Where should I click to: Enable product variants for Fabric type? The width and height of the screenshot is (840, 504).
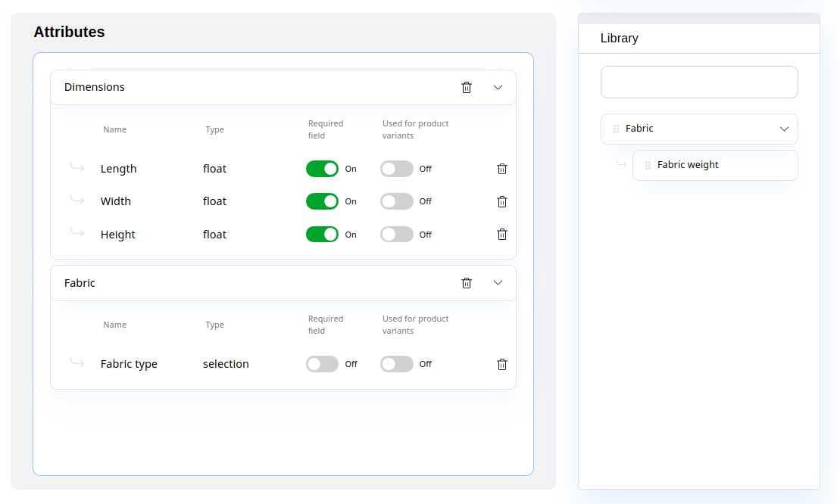(396, 364)
